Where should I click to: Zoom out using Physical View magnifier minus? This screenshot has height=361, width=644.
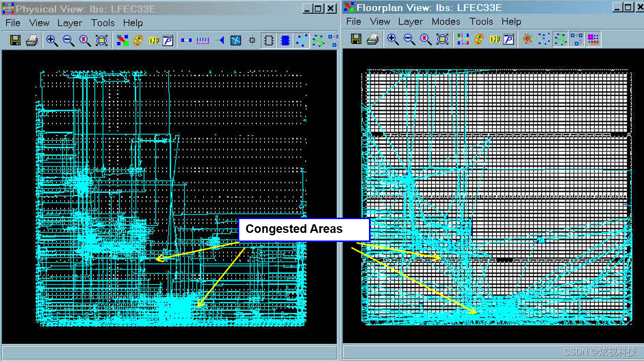click(x=69, y=40)
